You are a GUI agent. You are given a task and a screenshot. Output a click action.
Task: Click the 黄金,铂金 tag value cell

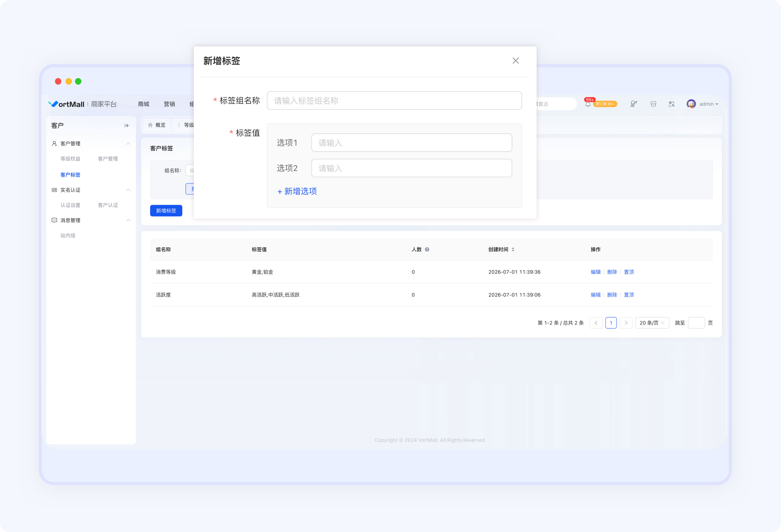(262, 272)
